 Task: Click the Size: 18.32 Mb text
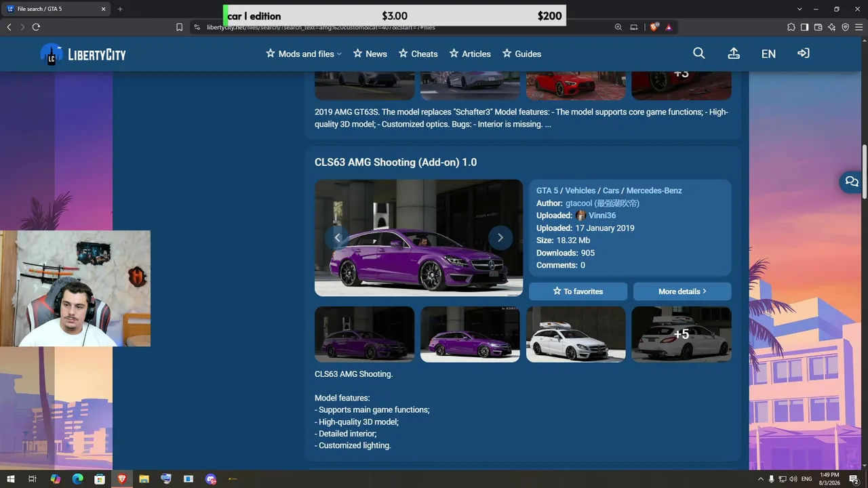point(564,241)
